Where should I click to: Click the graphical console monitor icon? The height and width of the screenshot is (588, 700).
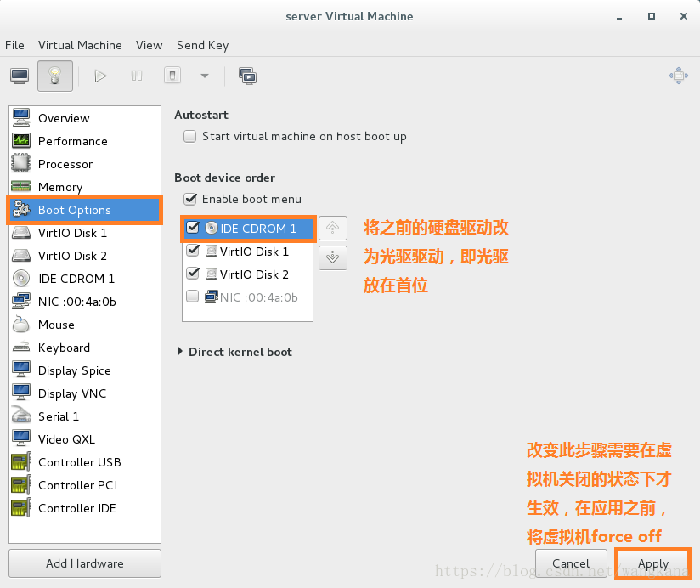20,76
